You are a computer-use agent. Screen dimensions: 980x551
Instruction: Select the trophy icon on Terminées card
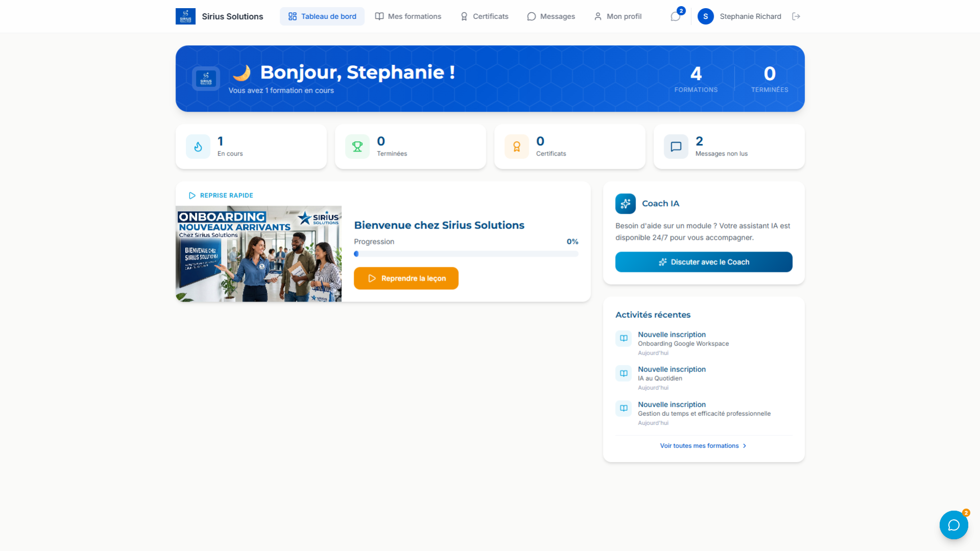[357, 146]
